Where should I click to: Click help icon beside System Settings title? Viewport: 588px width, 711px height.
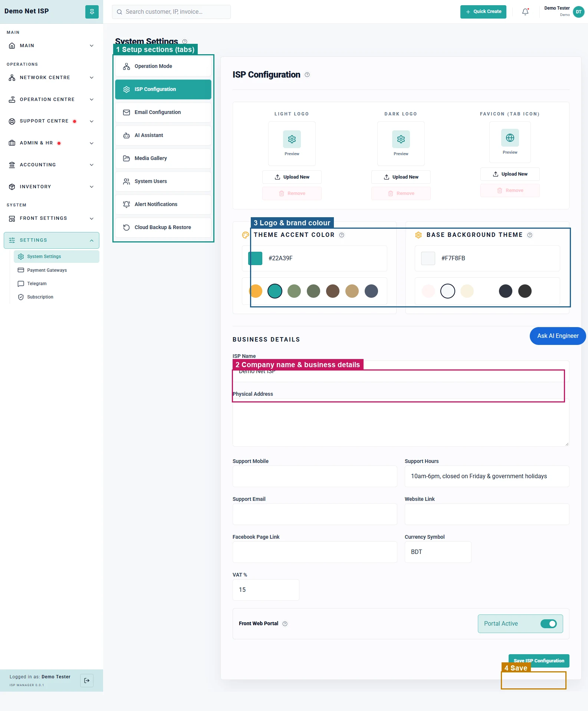pyautogui.click(x=185, y=41)
